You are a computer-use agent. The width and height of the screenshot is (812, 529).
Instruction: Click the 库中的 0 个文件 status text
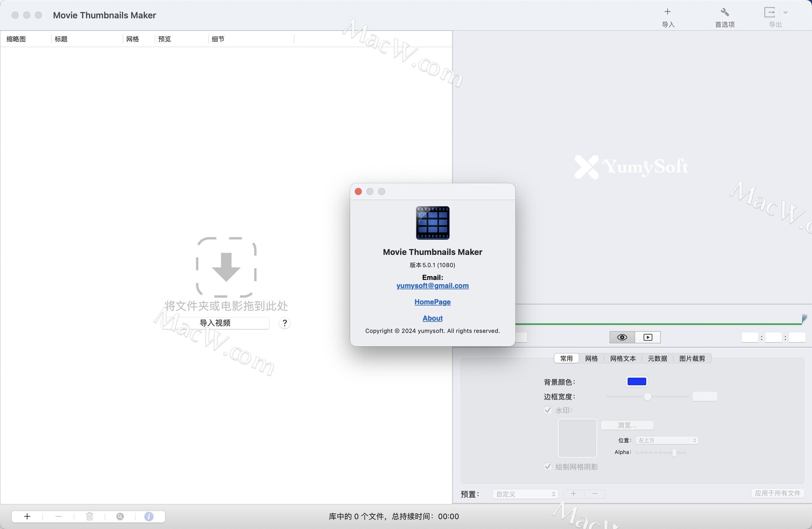(x=394, y=517)
